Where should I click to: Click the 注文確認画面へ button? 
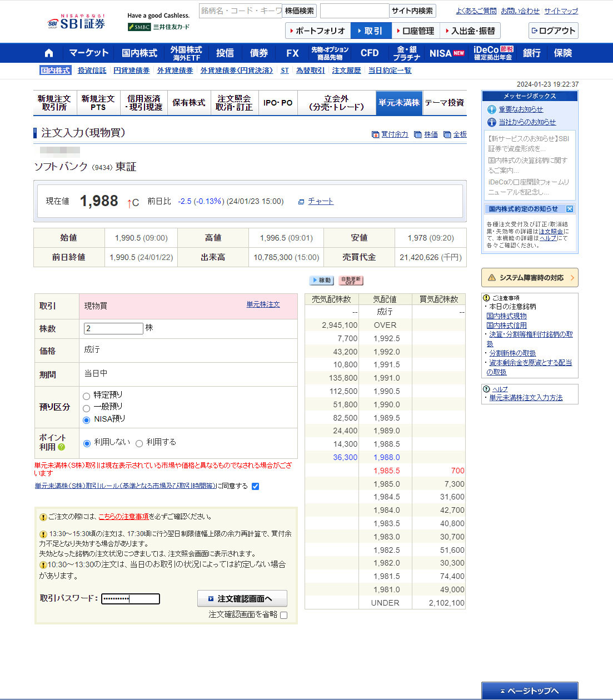242,598
